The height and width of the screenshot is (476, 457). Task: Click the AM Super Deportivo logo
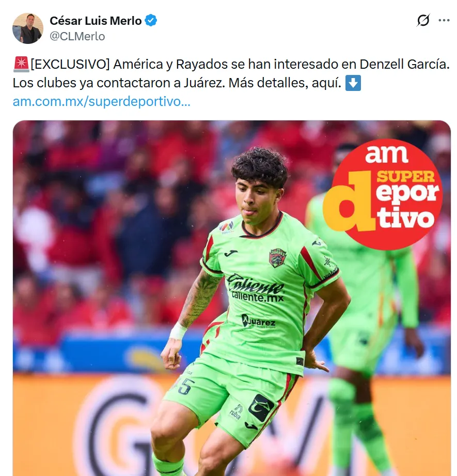pyautogui.click(x=383, y=194)
